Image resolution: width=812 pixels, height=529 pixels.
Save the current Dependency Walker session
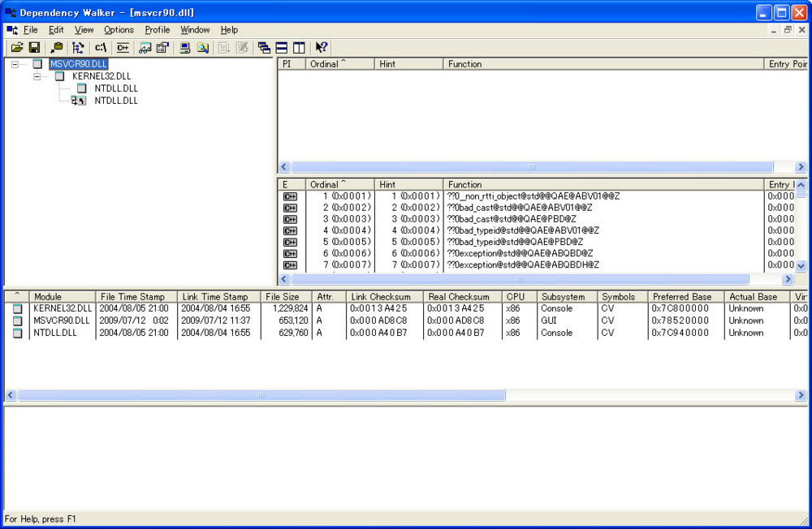[34, 47]
